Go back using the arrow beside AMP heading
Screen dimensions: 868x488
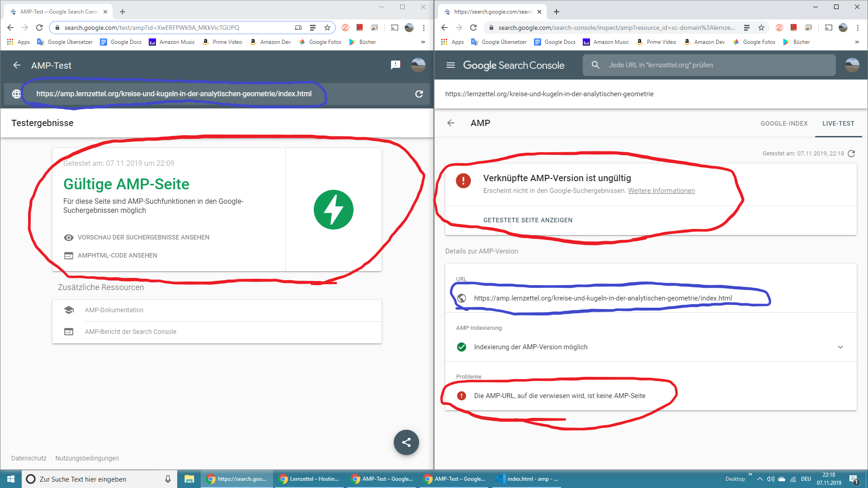pos(451,123)
